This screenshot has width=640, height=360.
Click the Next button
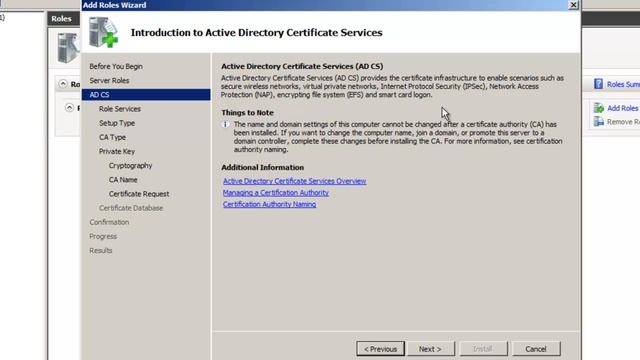tap(431, 349)
